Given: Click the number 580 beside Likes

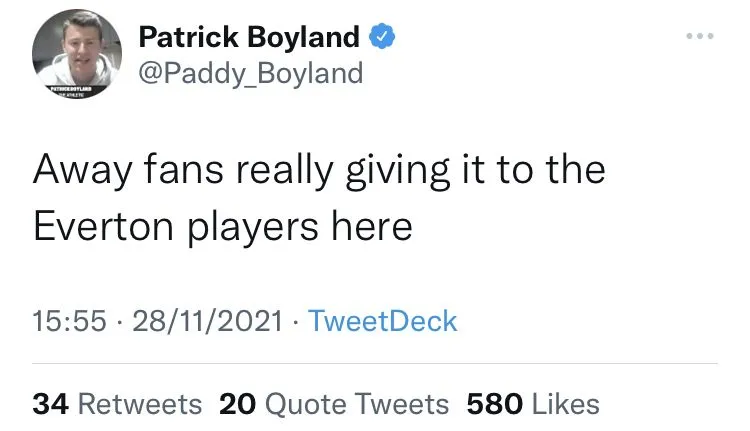Looking at the screenshot, I should click(496, 404).
